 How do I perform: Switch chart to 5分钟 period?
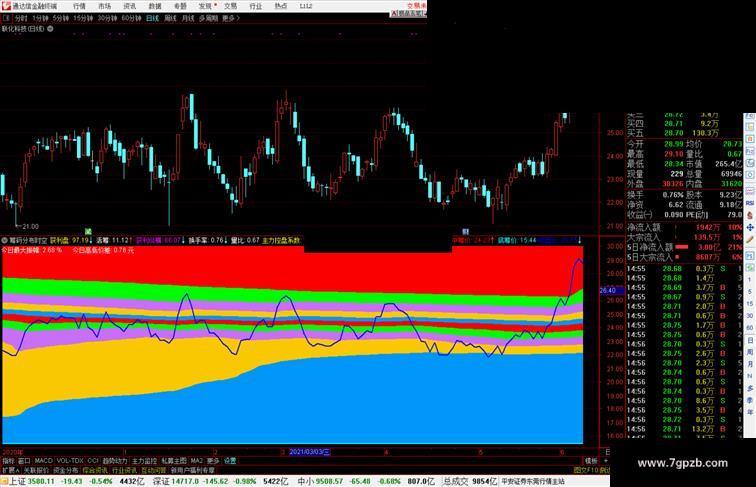(x=61, y=18)
